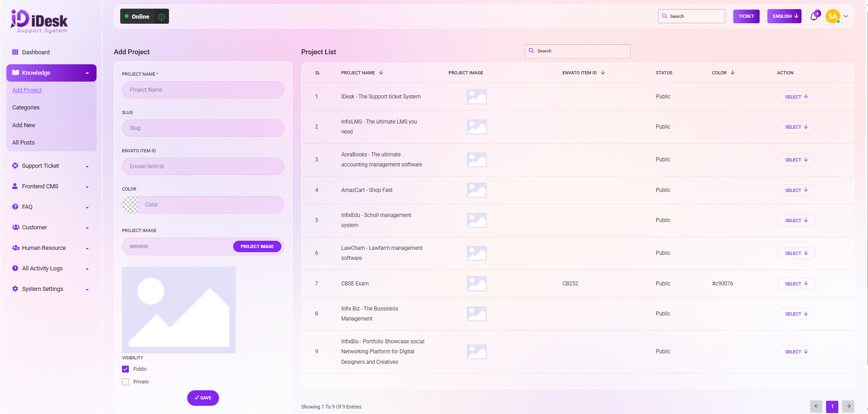This screenshot has width=868, height=414.
Task: Open Categories in the Knowledge submenu
Action: point(26,108)
